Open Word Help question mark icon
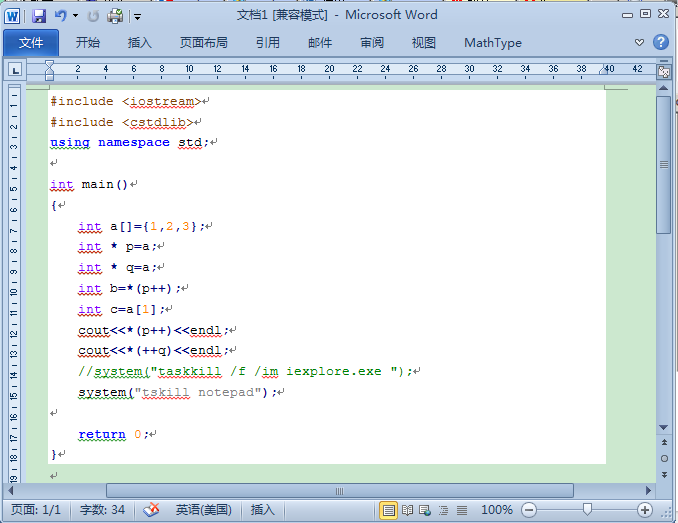The image size is (678, 523). point(661,42)
